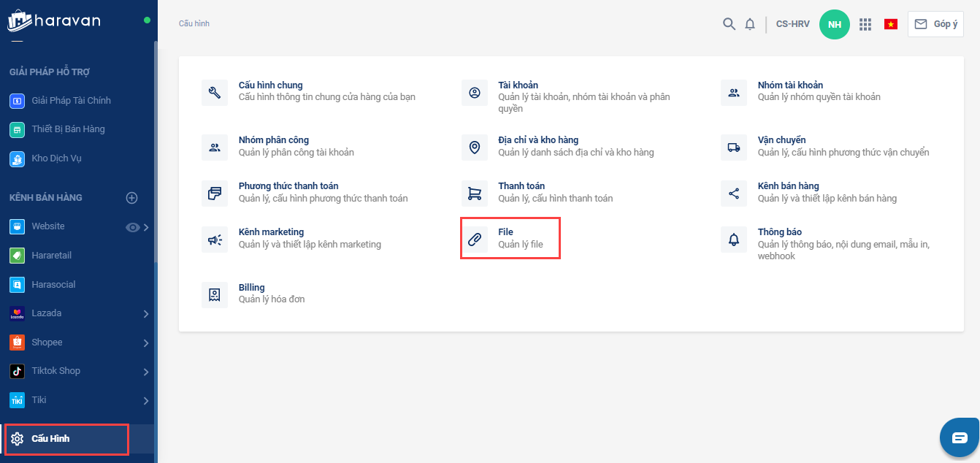The image size is (980, 463).
Task: Add a sales channel with plus icon
Action: 132,198
